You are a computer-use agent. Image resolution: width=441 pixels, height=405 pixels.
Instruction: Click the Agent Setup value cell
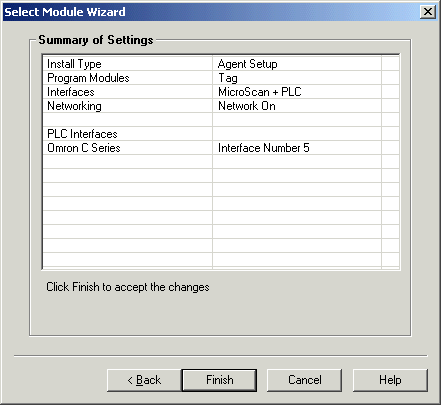click(297, 64)
